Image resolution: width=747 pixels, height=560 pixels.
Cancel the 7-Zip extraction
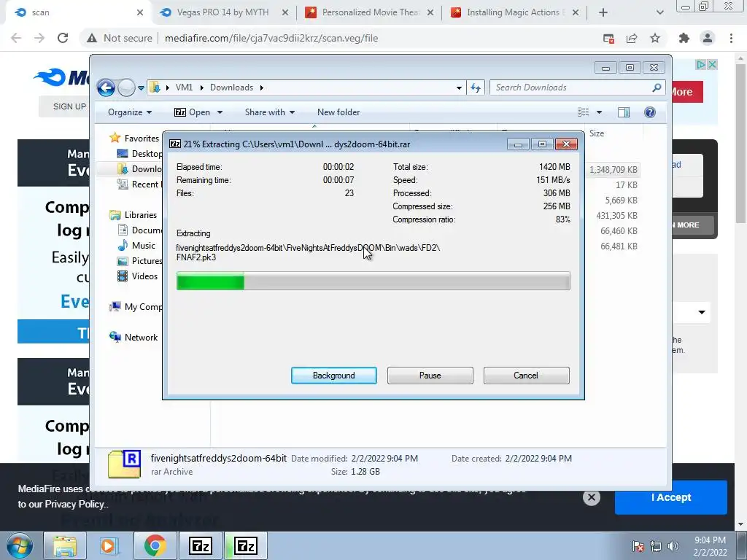coord(526,376)
